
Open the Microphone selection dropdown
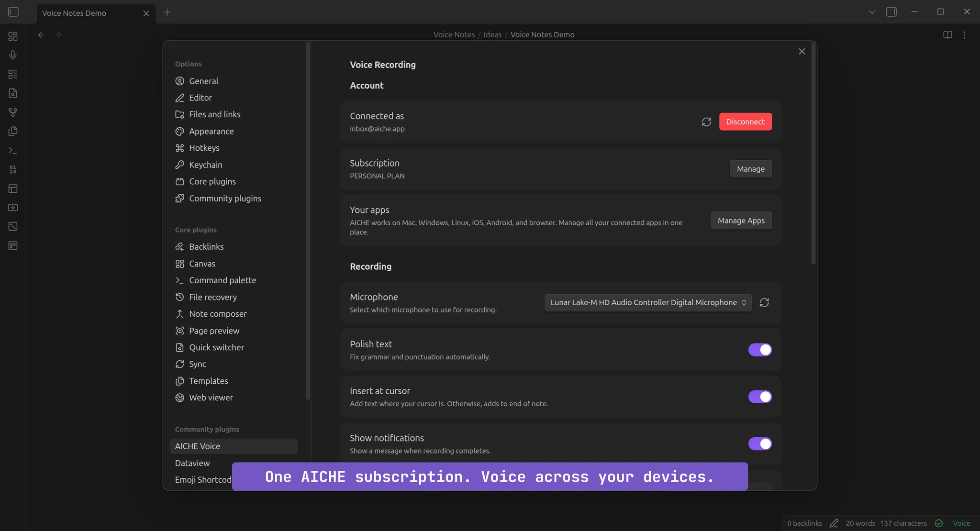tap(648, 302)
